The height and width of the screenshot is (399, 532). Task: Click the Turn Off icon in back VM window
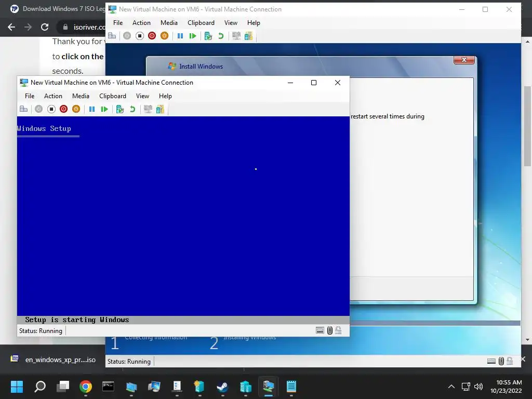[x=139, y=36]
